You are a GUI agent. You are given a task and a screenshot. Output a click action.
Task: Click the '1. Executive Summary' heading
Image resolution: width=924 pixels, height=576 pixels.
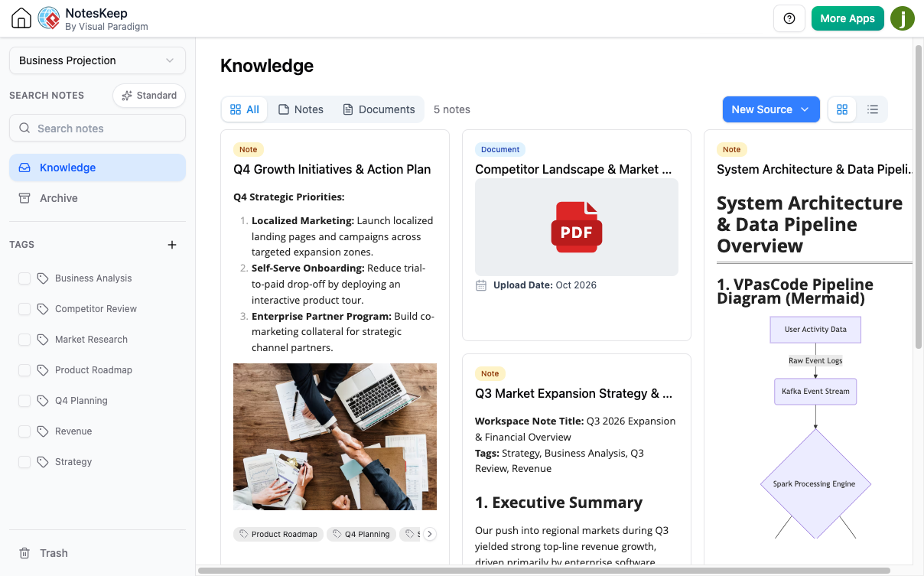click(x=559, y=503)
